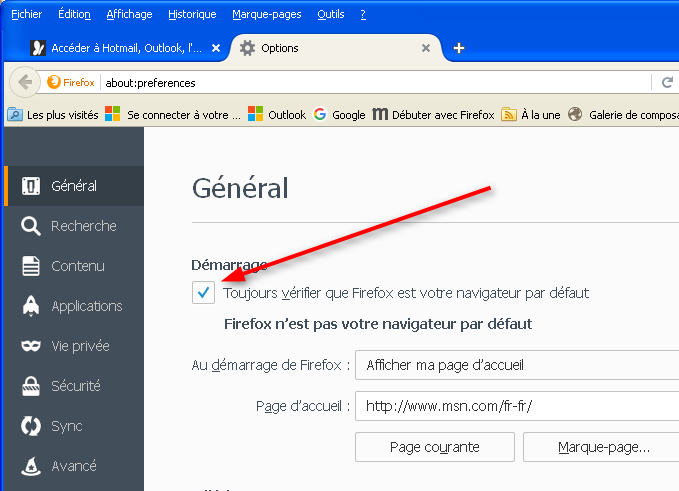Viewport: 679px width, 491px height.
Task: Open the Google bookmark
Action: [x=340, y=115]
